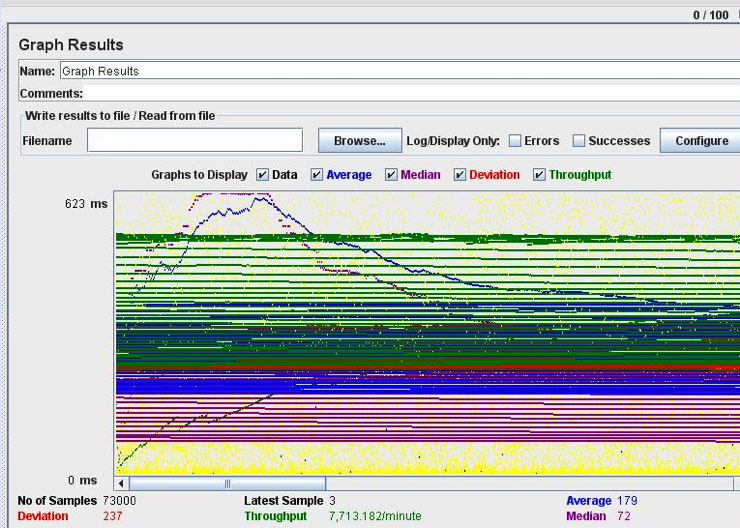Focus the Comments input field
Screen dimensions: 740x528
(x=400, y=94)
